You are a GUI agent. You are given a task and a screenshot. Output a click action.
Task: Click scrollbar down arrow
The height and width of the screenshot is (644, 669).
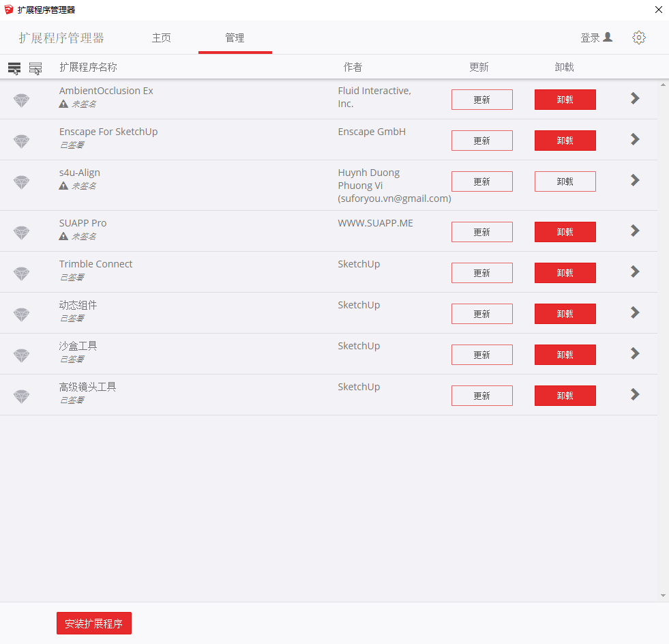pos(663,596)
